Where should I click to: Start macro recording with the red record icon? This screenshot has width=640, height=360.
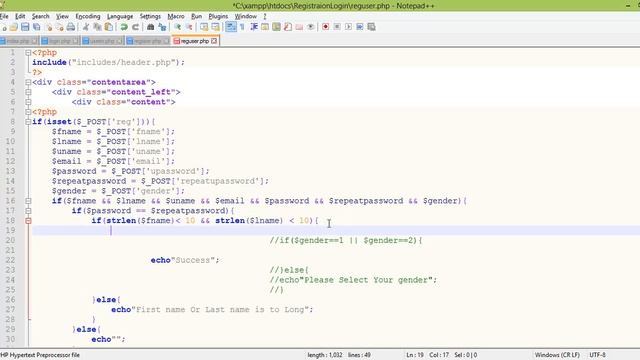click(x=325, y=27)
